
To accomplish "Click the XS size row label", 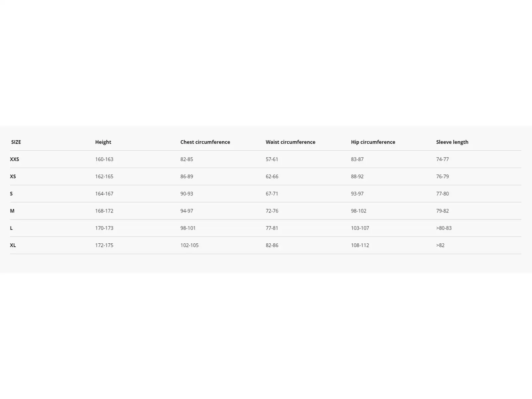I will 13,177.
